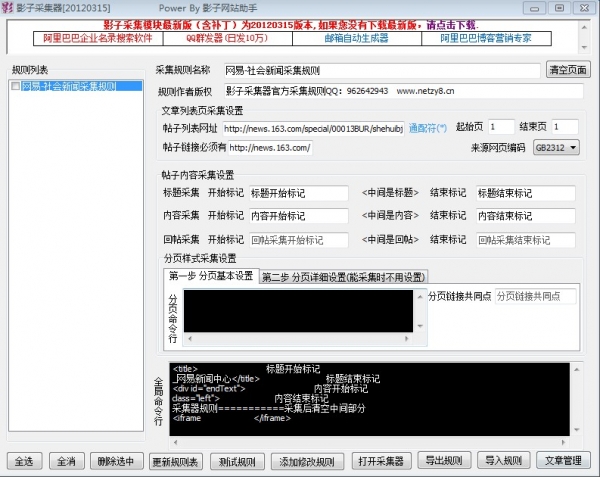Click the 导出规则 button
Viewport: 600px width, 477px height.
444,461
